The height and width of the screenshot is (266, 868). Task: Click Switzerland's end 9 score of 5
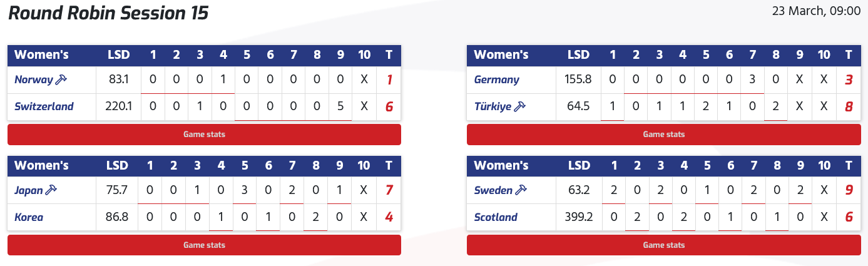pos(340,106)
